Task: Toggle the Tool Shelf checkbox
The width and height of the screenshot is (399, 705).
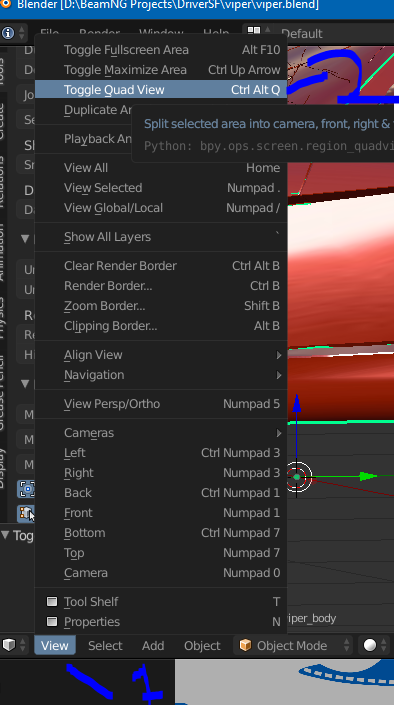Action: click(52, 602)
